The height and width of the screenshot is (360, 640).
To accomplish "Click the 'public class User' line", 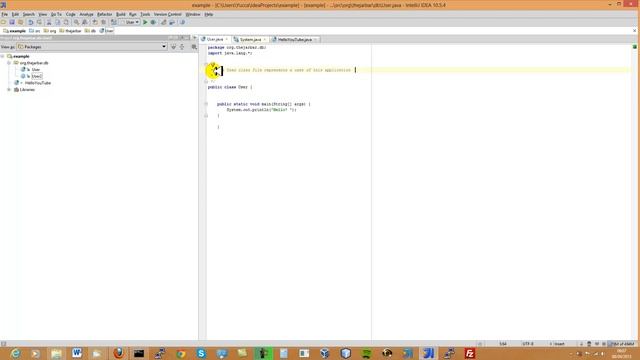I will 230,87.
